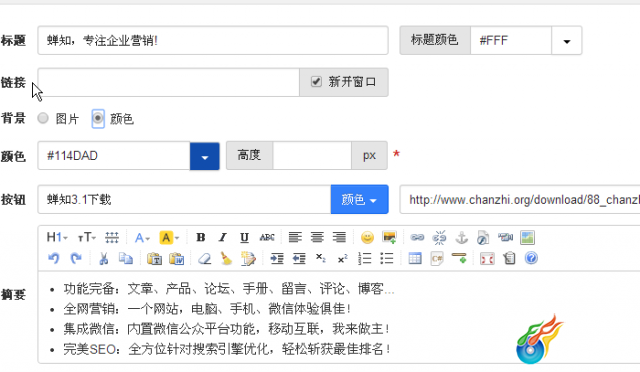The image size is (640, 372).
Task: Click the 链接 link input field
Action: click(169, 82)
